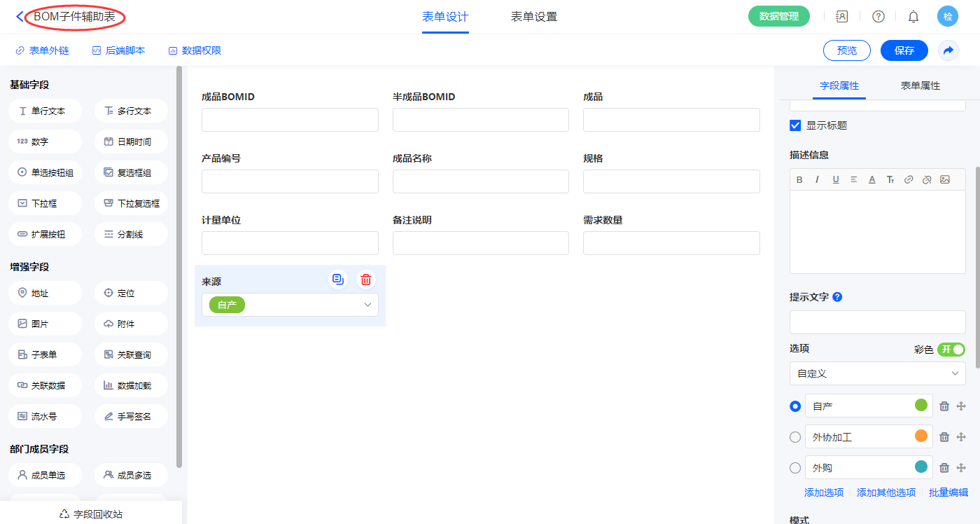Change the orange color swatch for 外协加工

click(x=921, y=436)
